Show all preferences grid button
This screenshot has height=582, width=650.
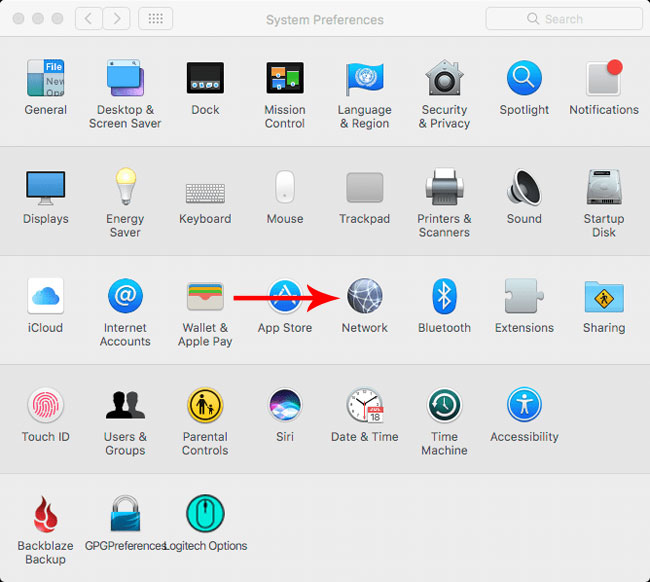[155, 19]
